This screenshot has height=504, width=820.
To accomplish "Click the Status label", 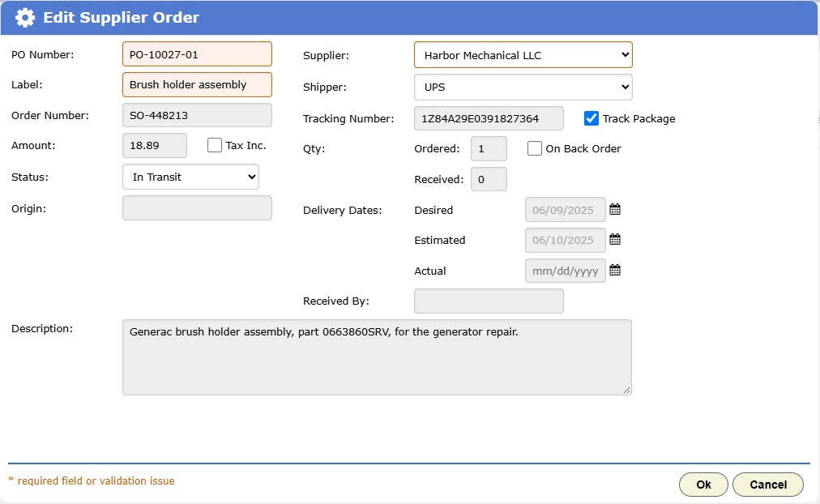I will [30, 177].
